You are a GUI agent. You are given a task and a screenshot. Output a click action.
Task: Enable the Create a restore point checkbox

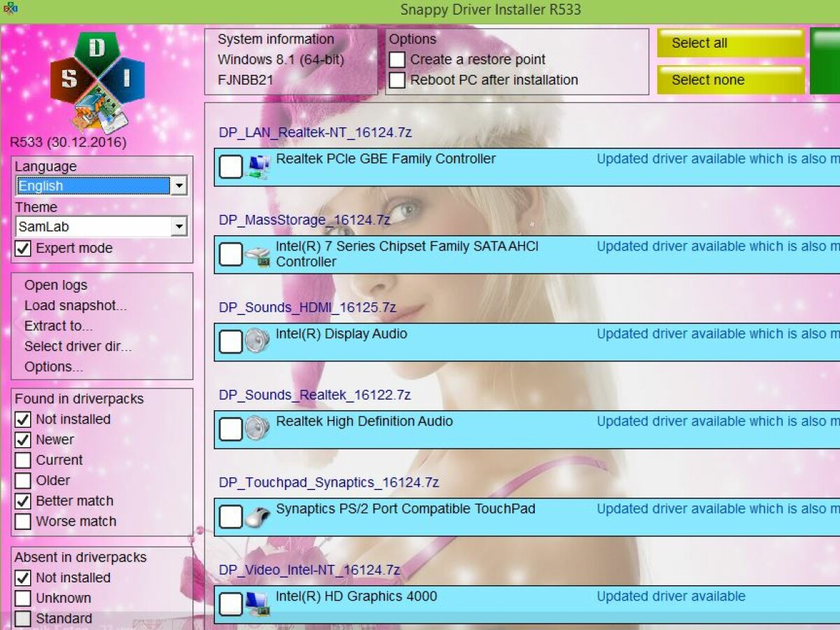[397, 59]
